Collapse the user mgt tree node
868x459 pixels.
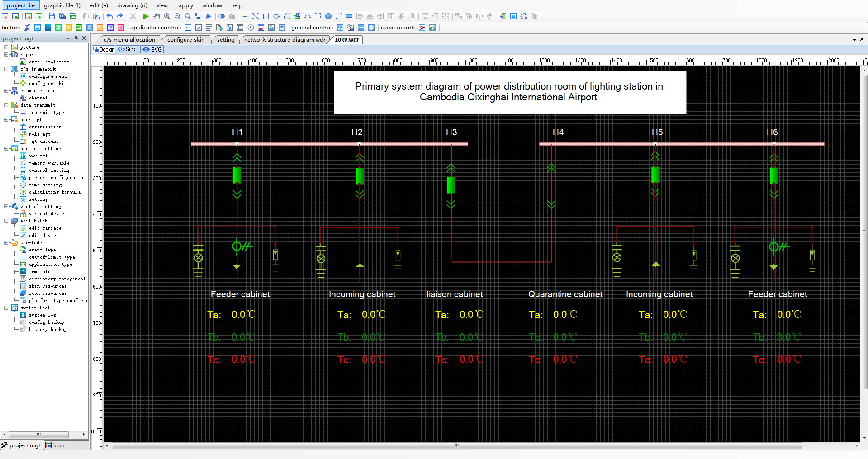pos(6,119)
